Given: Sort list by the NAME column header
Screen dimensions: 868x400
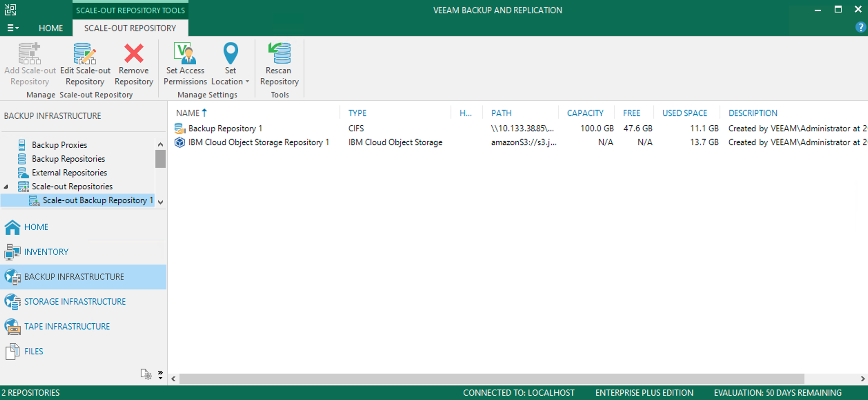Looking at the screenshot, I should [188, 113].
